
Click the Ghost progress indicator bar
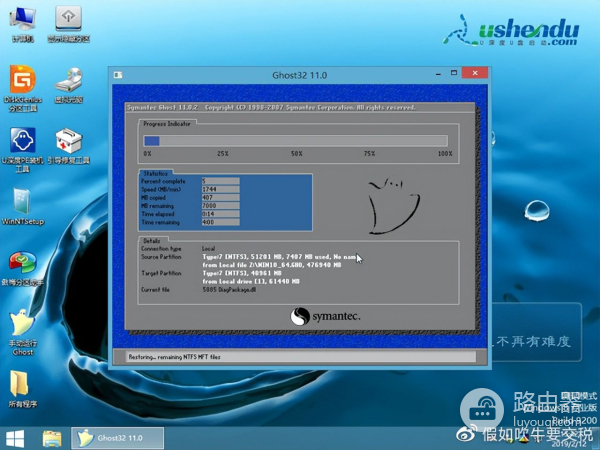(298, 141)
